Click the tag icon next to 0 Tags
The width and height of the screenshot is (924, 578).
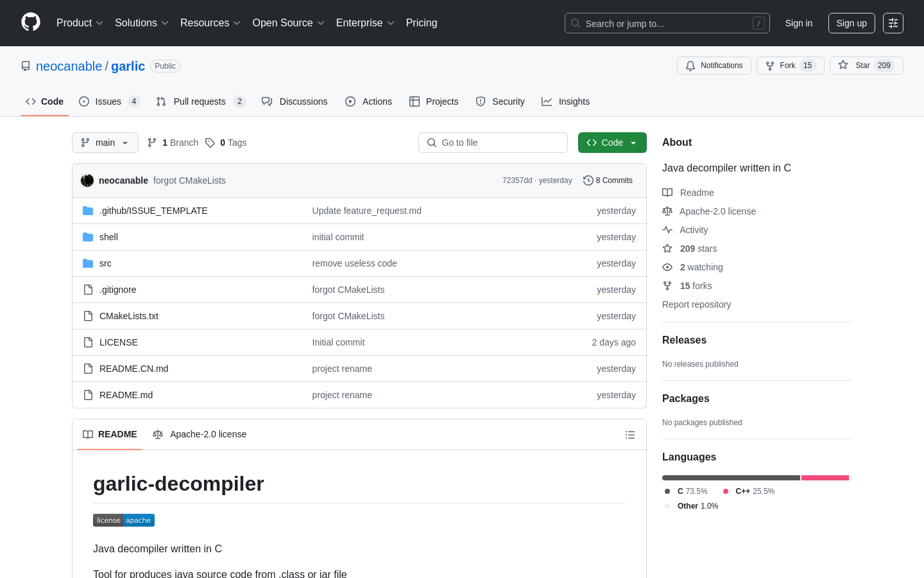pos(210,143)
